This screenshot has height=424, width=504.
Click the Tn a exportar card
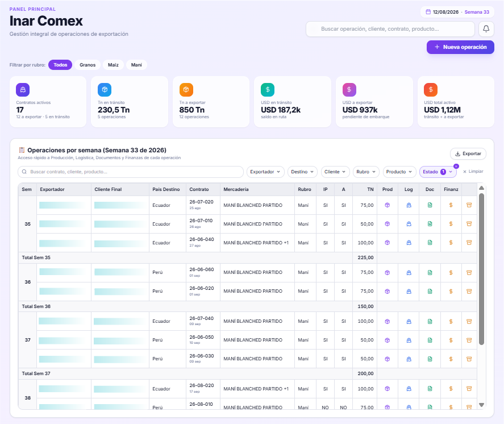(x=211, y=102)
